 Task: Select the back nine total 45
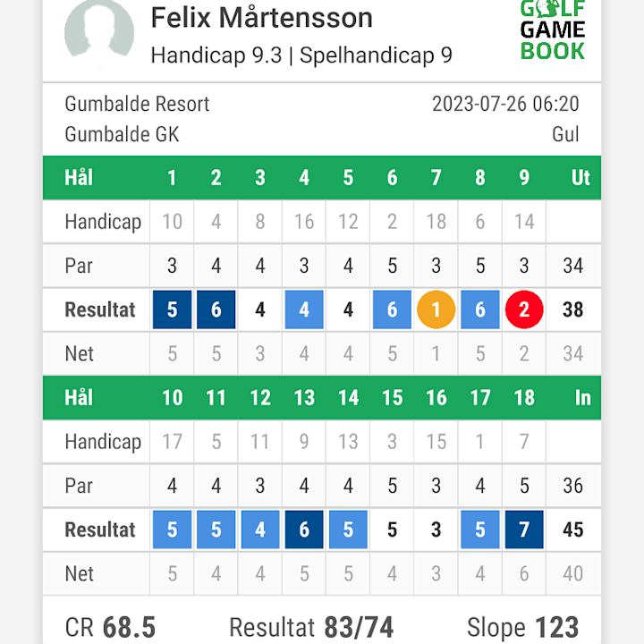pos(572,530)
